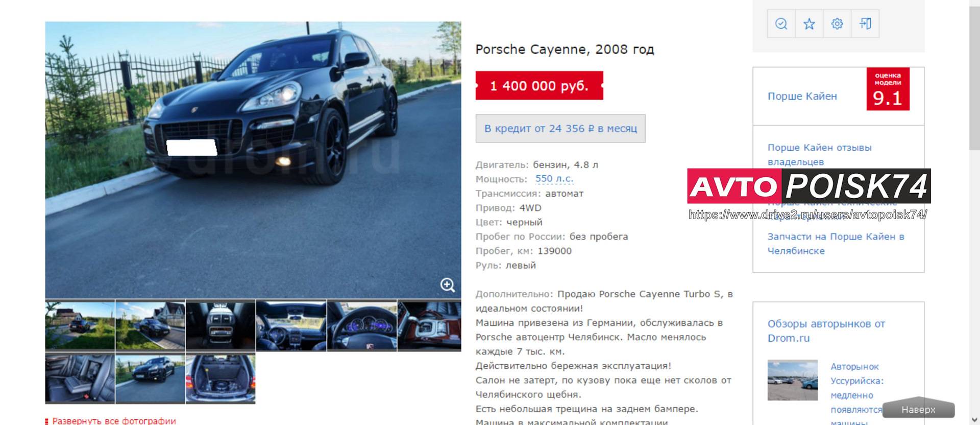
Task: Open Обзоры авторынков от Drom.ru link
Action: click(826, 330)
